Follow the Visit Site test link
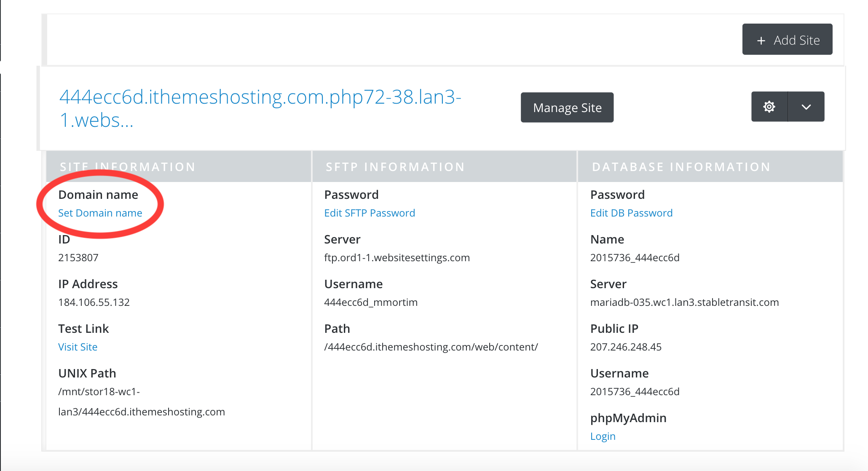 click(78, 347)
